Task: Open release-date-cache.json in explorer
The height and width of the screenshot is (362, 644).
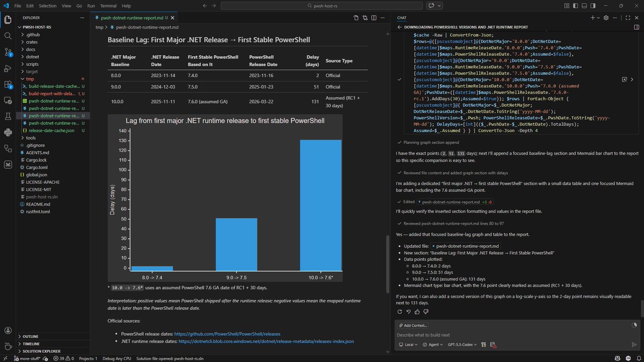Action: click(52, 130)
